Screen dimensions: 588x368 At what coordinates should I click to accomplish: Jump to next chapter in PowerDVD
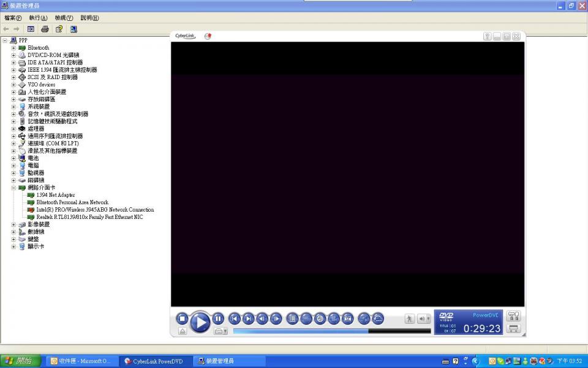pos(248,319)
